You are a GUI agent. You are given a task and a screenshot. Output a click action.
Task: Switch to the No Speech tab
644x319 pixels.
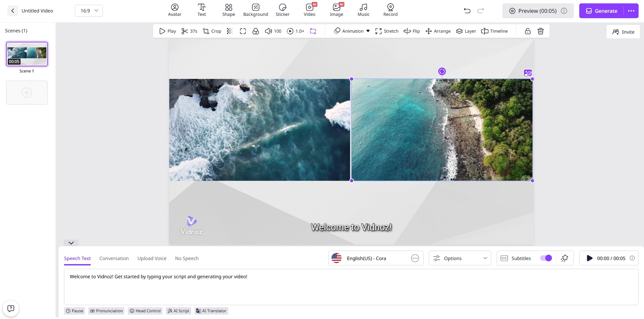[186, 258]
